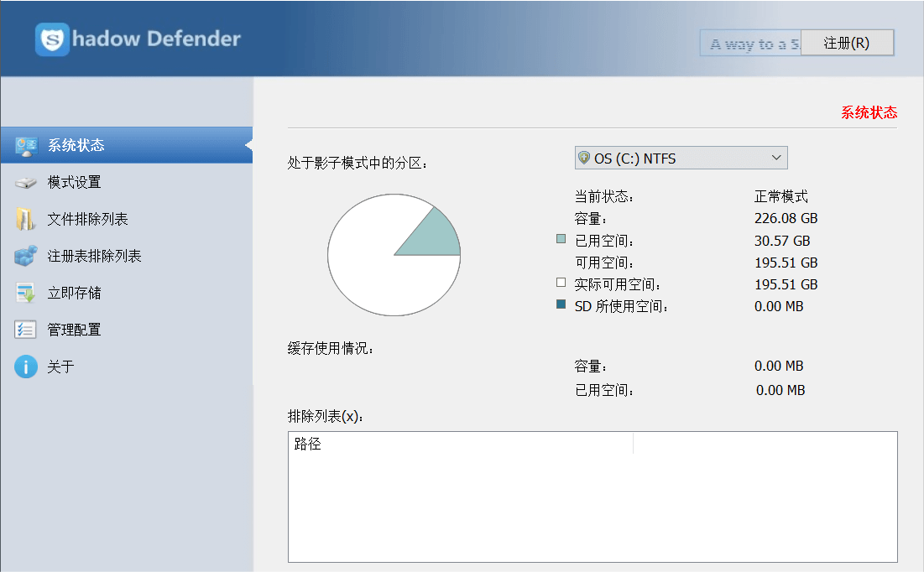Click the 系统状态 monitor icon in sidebar
This screenshot has width=924, height=572.
(26, 146)
